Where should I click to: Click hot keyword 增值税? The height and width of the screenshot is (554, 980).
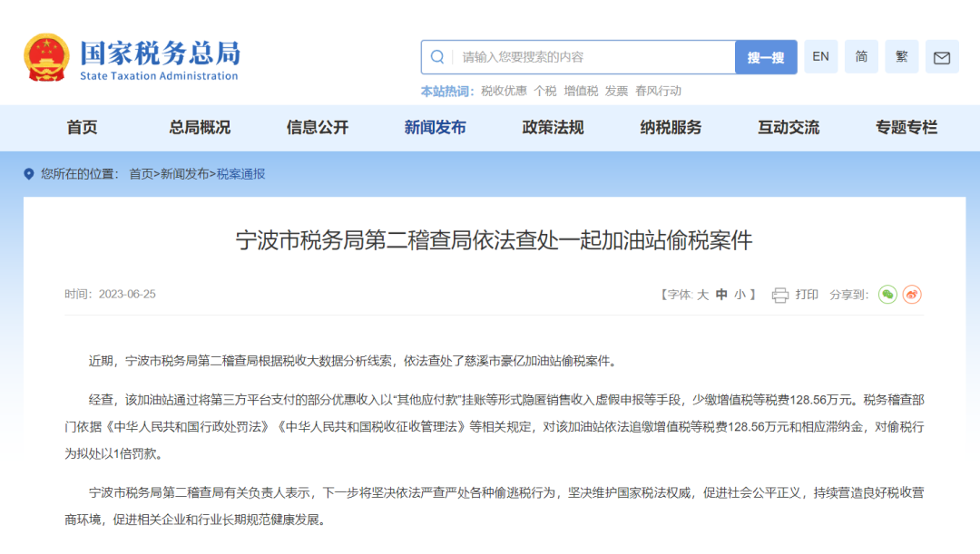pyautogui.click(x=581, y=92)
